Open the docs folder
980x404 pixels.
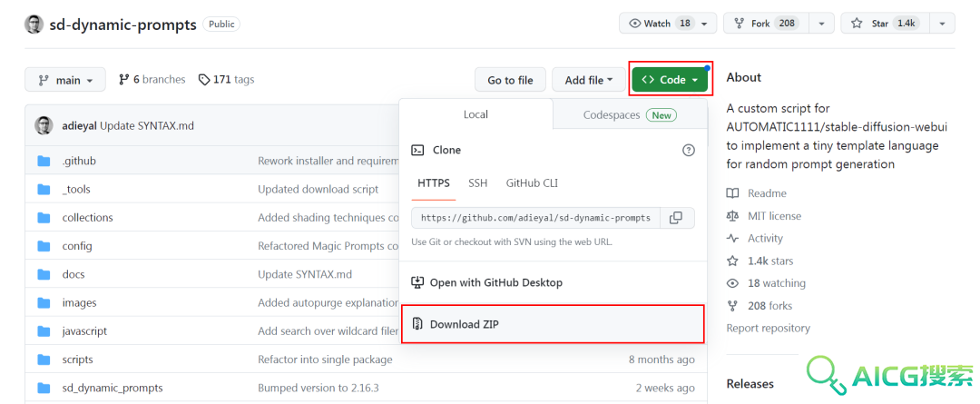click(73, 274)
